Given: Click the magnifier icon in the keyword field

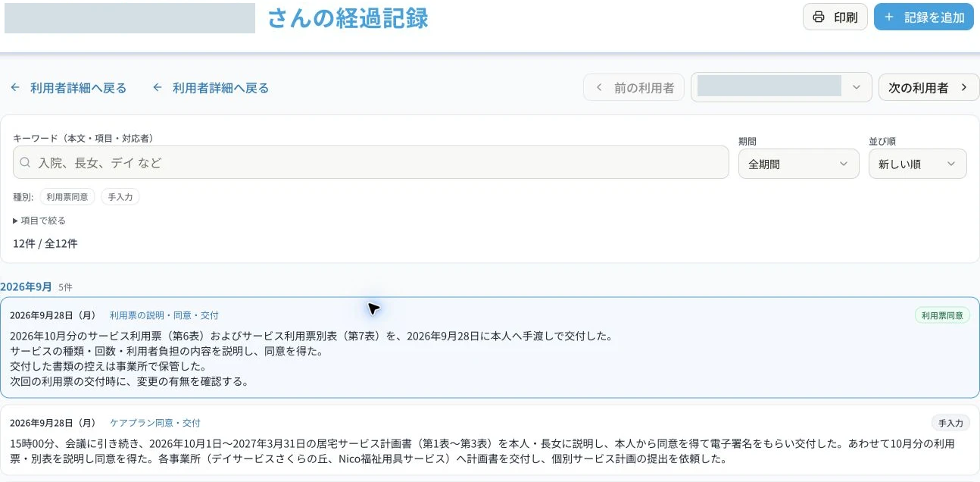Looking at the screenshot, I should (26, 162).
